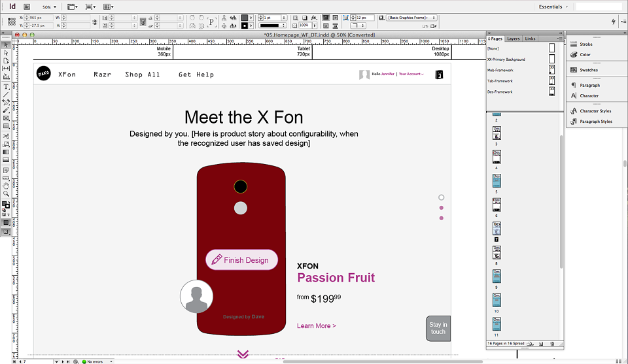This screenshot has height=364, width=628.
Task: Click the reference point locator grid
Action: point(12,22)
